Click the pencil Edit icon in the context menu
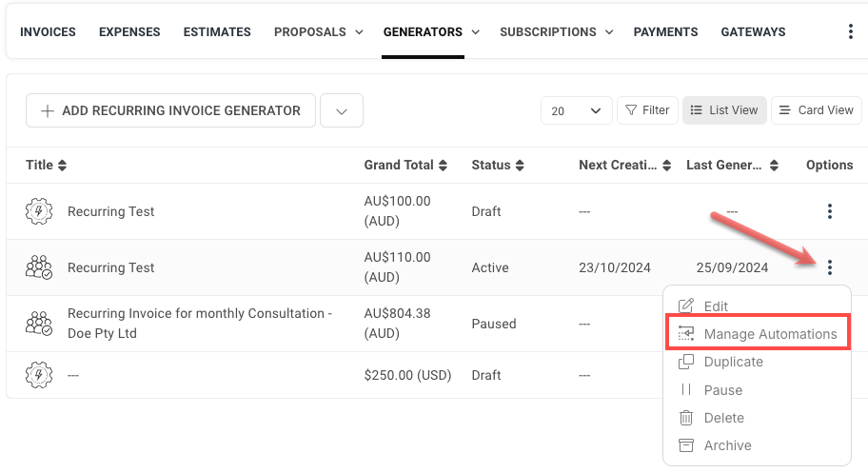 pyautogui.click(x=686, y=305)
